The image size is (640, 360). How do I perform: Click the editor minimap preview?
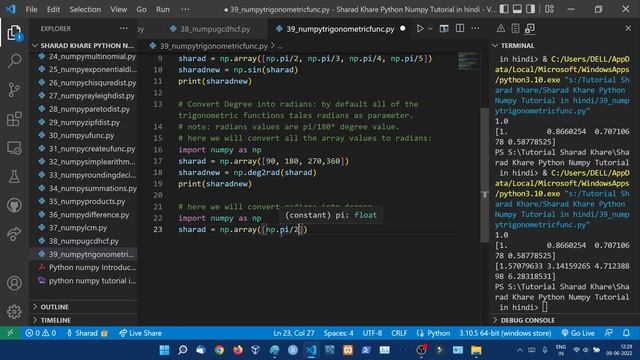click(x=468, y=61)
